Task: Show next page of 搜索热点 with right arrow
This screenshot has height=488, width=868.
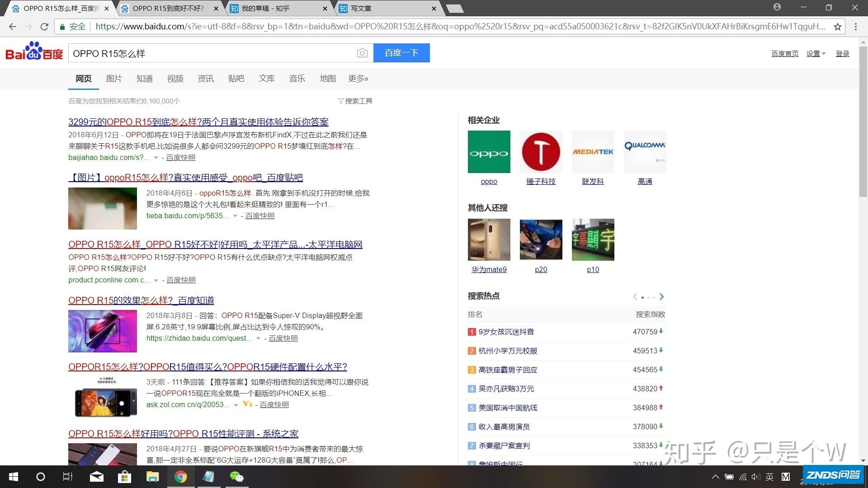Action: click(x=661, y=296)
